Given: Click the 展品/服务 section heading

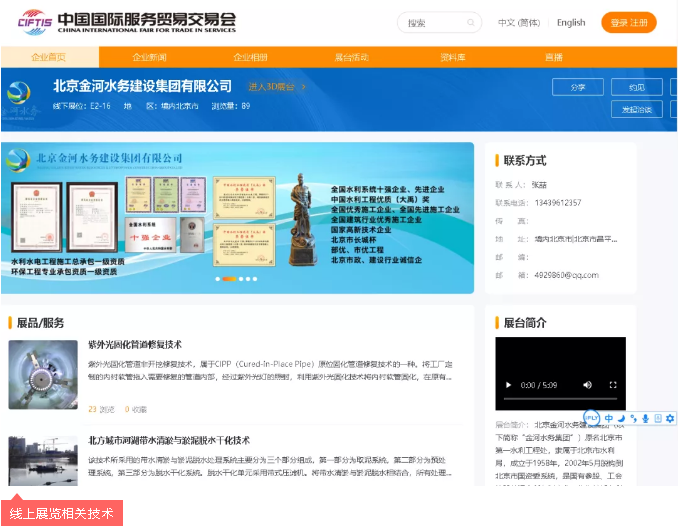Looking at the screenshot, I should [x=40, y=323].
